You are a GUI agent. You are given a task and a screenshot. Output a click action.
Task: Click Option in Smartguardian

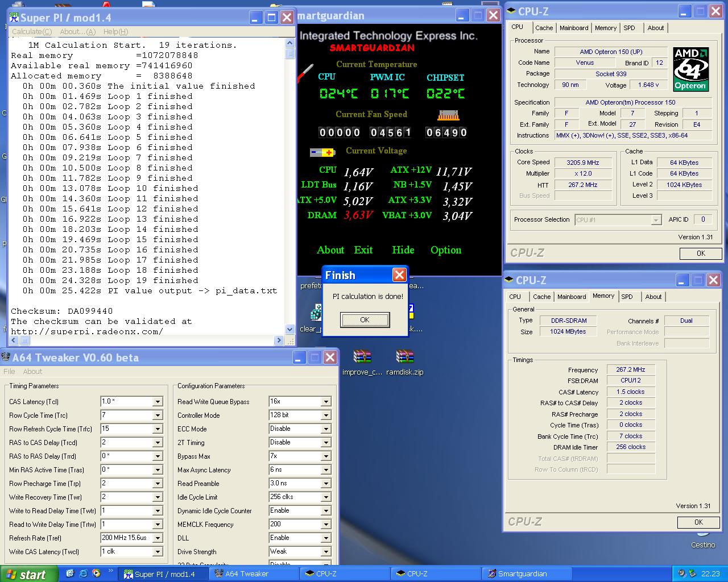[446, 250]
